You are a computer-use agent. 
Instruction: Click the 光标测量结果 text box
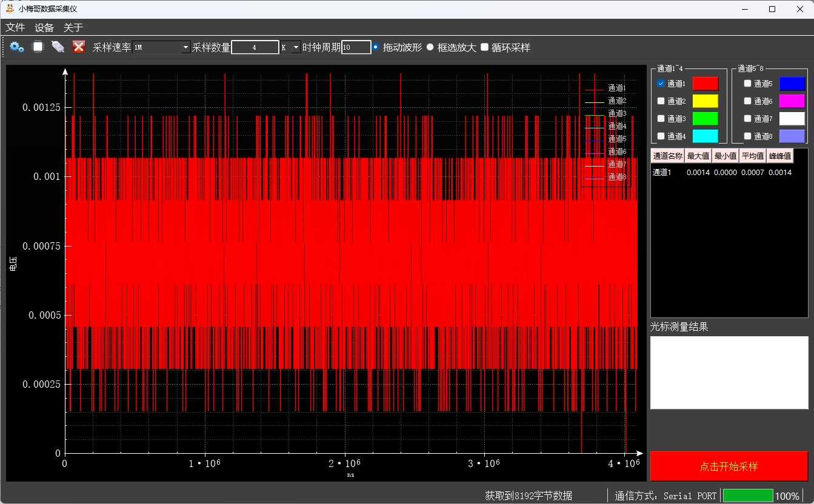pos(729,373)
